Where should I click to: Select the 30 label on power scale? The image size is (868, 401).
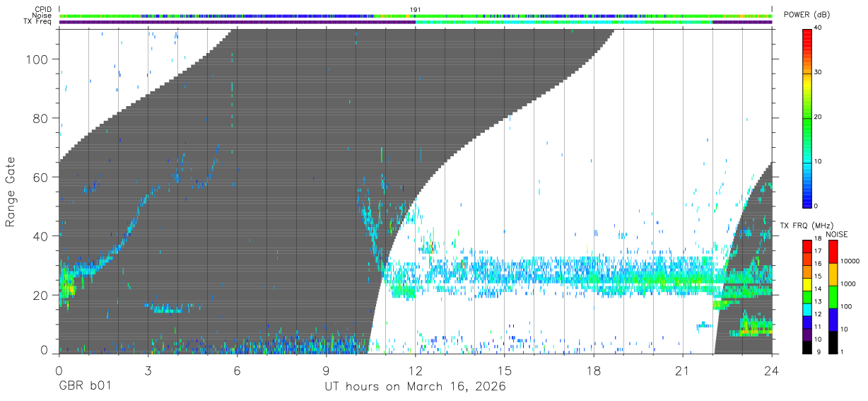[x=818, y=73]
